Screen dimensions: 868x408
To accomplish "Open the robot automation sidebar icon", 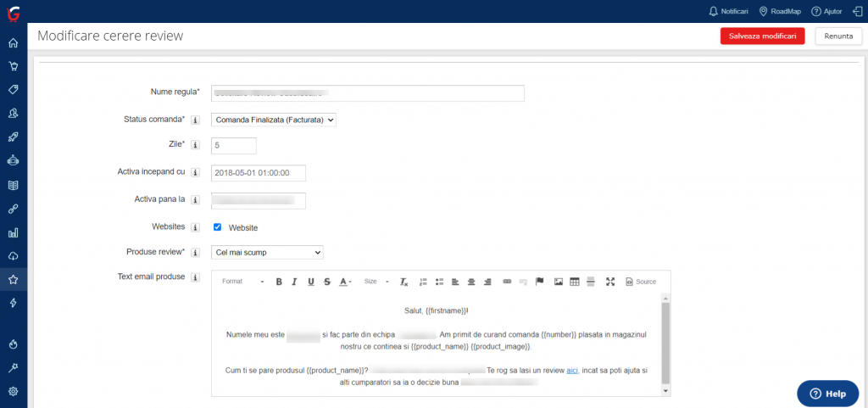I will [x=14, y=160].
